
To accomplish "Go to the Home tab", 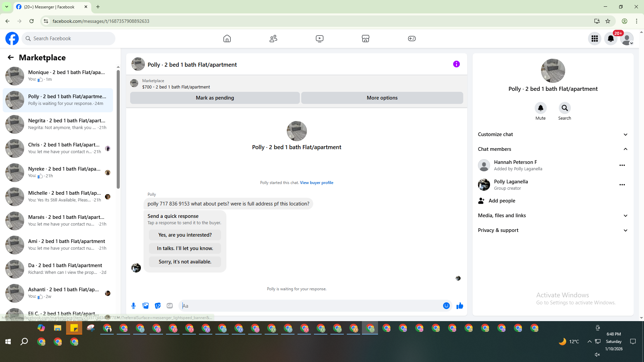I will (x=227, y=39).
